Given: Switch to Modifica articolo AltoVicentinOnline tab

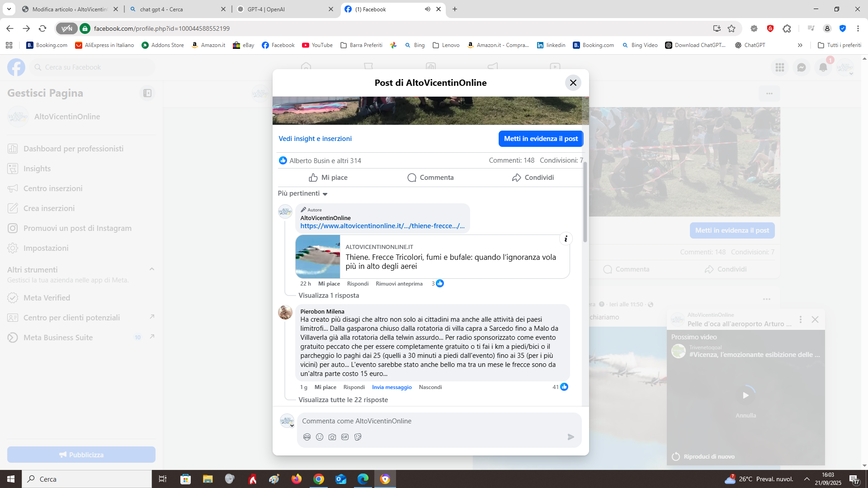Looking at the screenshot, I should point(69,9).
